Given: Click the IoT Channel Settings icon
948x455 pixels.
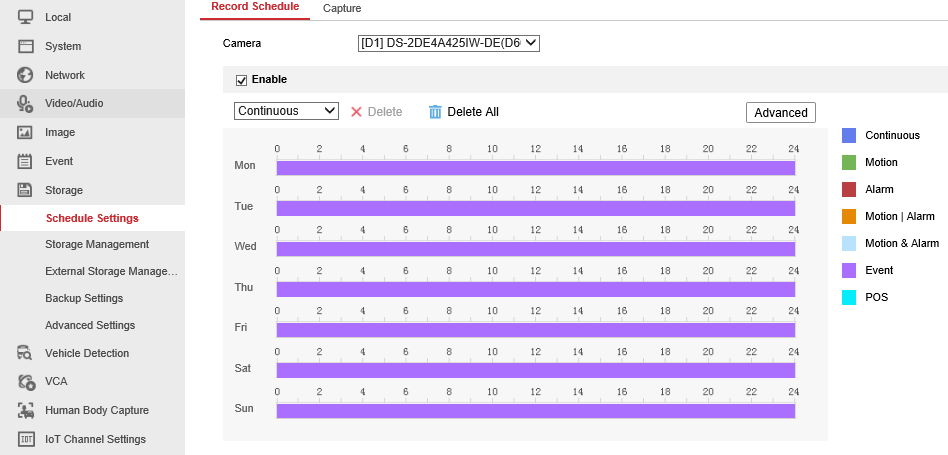Looking at the screenshot, I should click(26, 439).
